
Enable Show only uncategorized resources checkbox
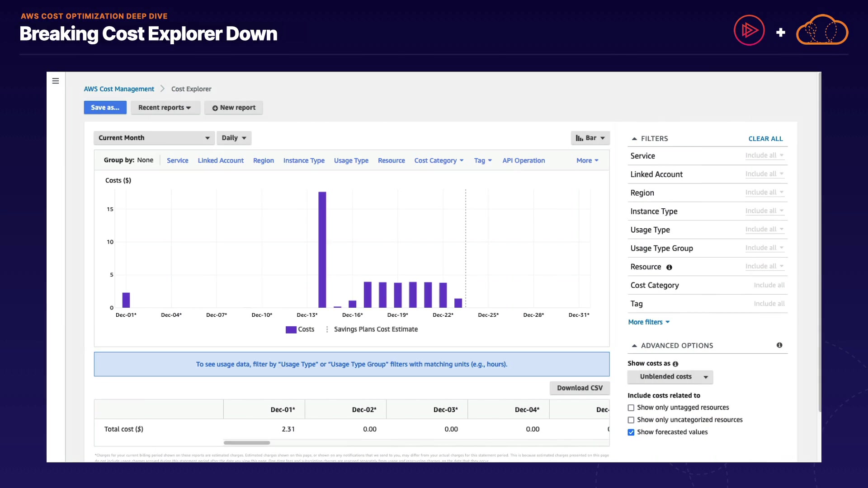click(x=631, y=420)
